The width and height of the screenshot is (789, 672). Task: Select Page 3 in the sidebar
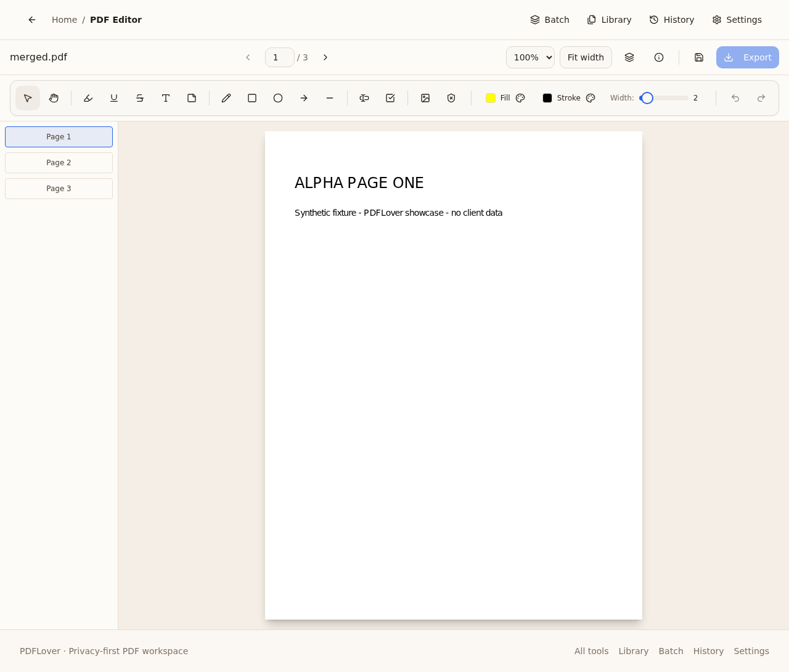click(59, 189)
